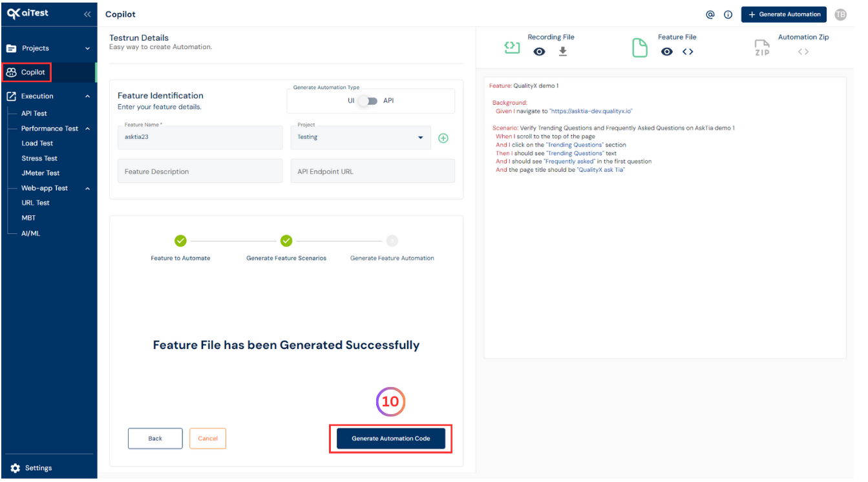Click the Settings gear icon
The height and width of the screenshot is (482, 868).
tap(16, 468)
